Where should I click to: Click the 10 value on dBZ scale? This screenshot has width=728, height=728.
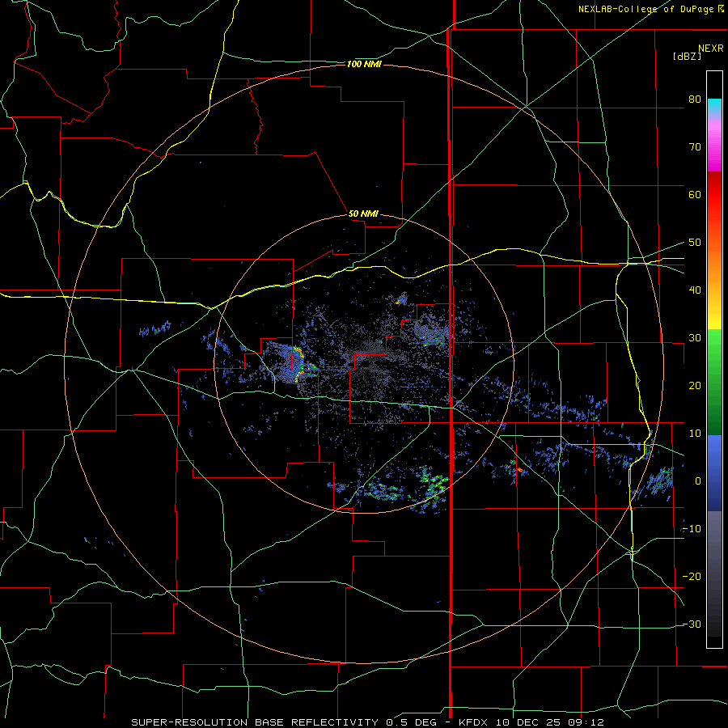coord(695,434)
